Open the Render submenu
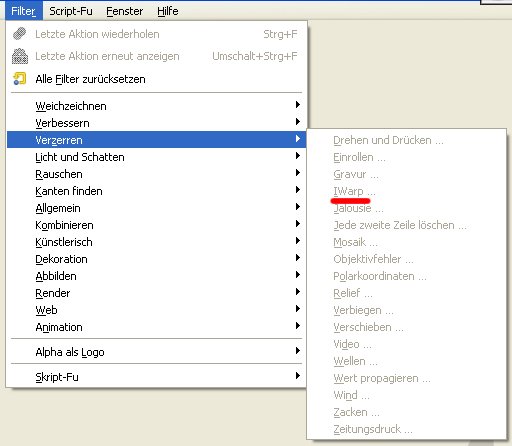 tap(156, 293)
